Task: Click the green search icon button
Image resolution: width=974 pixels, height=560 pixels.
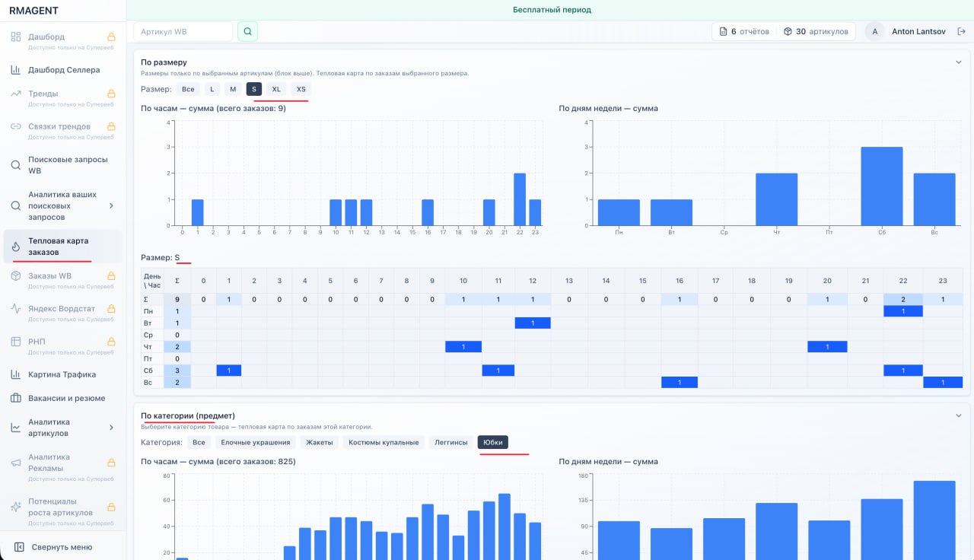Action: [248, 31]
